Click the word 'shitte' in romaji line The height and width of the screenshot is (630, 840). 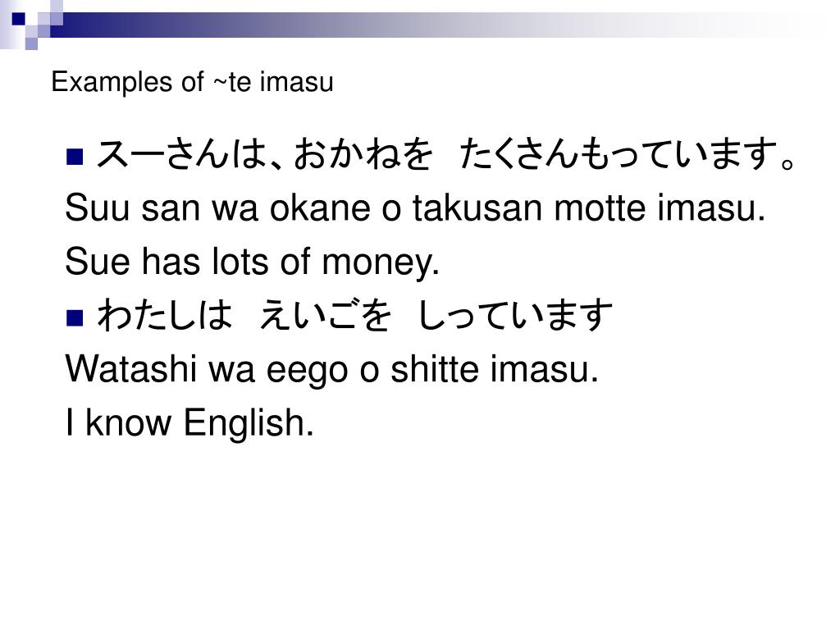(x=435, y=369)
